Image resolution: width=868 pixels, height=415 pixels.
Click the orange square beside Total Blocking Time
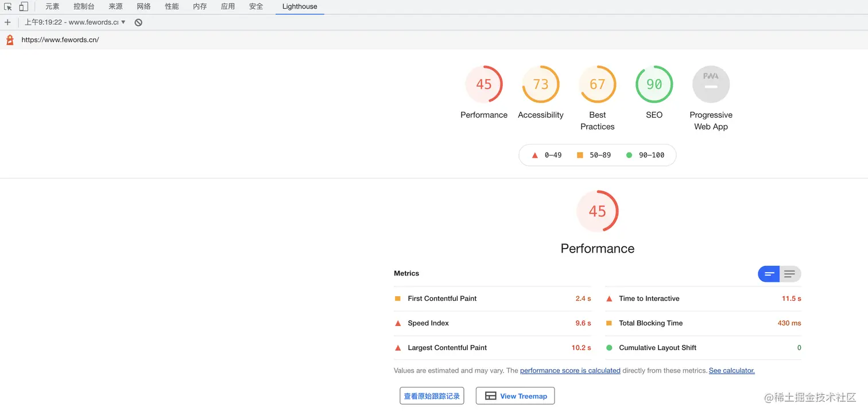point(609,323)
